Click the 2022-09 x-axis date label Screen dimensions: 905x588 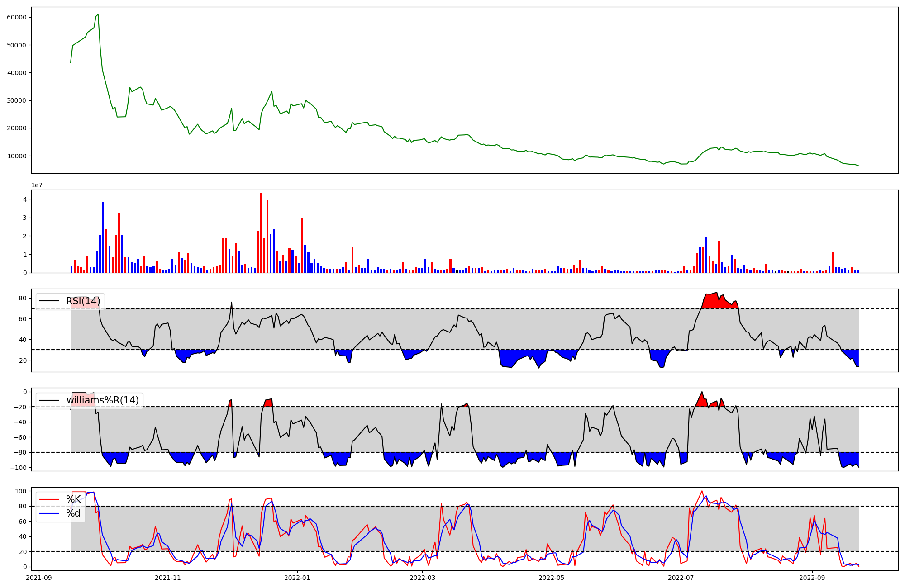[x=812, y=578]
